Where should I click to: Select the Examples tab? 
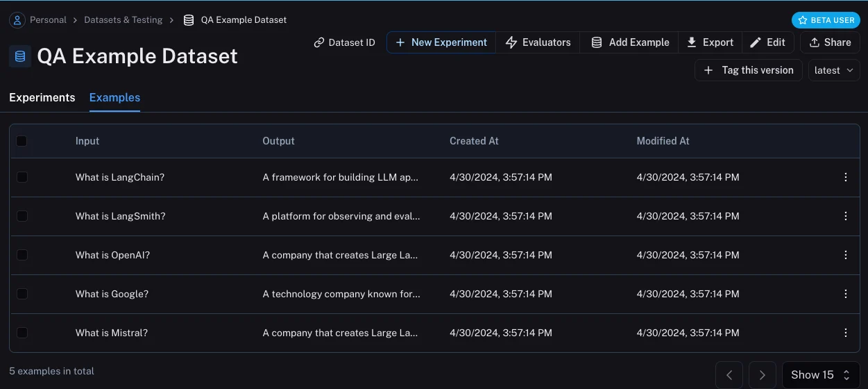tap(114, 97)
